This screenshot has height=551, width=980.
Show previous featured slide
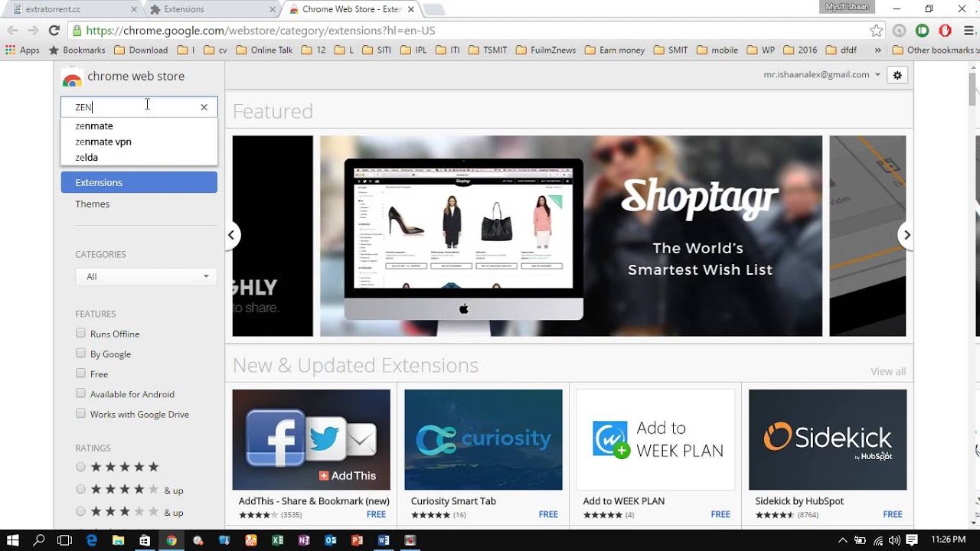(x=231, y=235)
